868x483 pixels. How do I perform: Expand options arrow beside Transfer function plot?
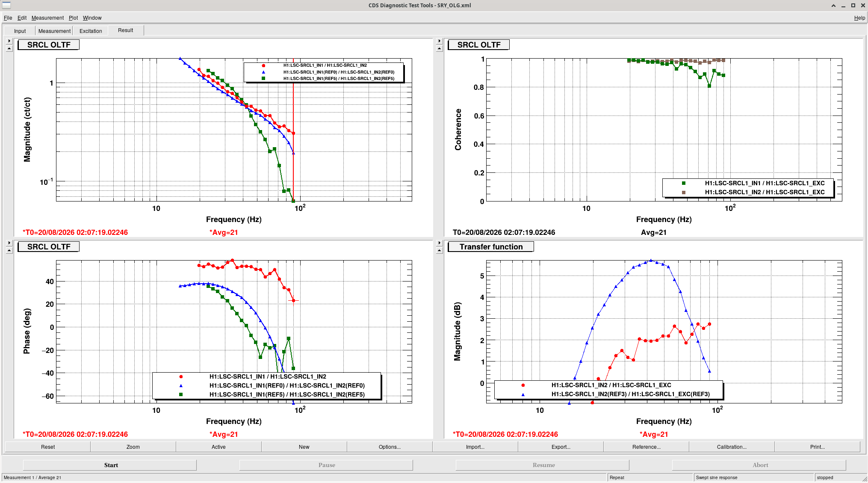point(439,243)
